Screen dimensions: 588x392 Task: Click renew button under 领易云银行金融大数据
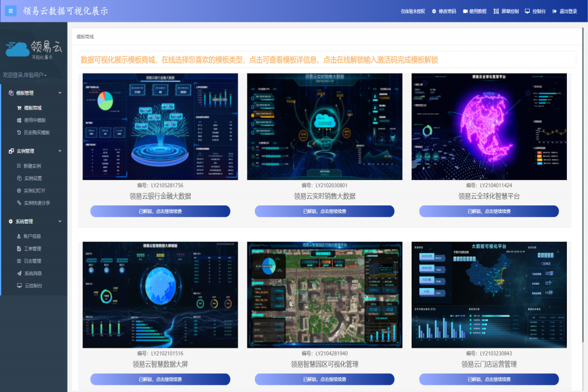[x=160, y=211]
